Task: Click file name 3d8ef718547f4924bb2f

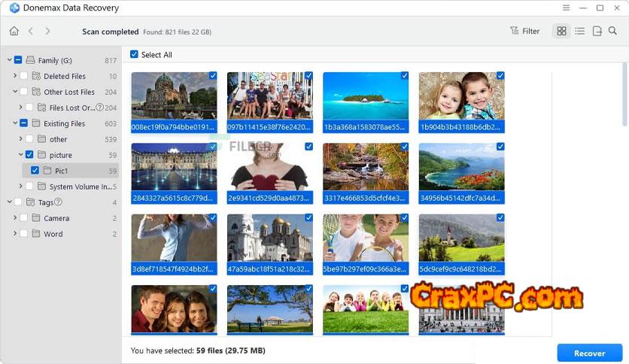Action: pos(174,269)
